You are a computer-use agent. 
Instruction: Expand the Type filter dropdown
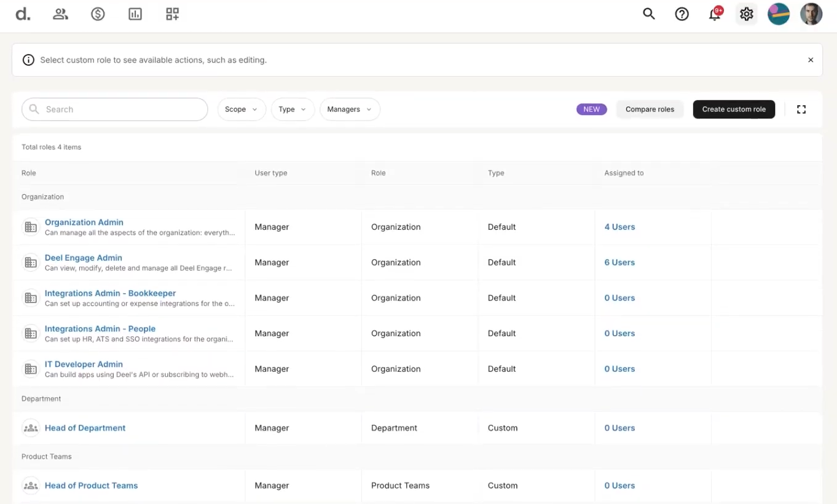coord(293,109)
